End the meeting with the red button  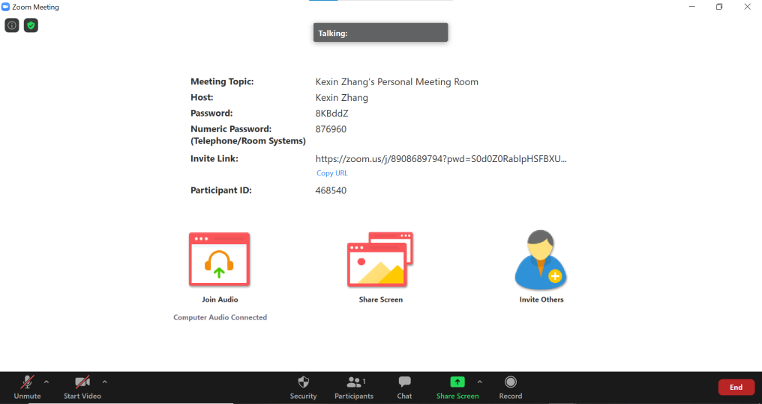pos(735,387)
